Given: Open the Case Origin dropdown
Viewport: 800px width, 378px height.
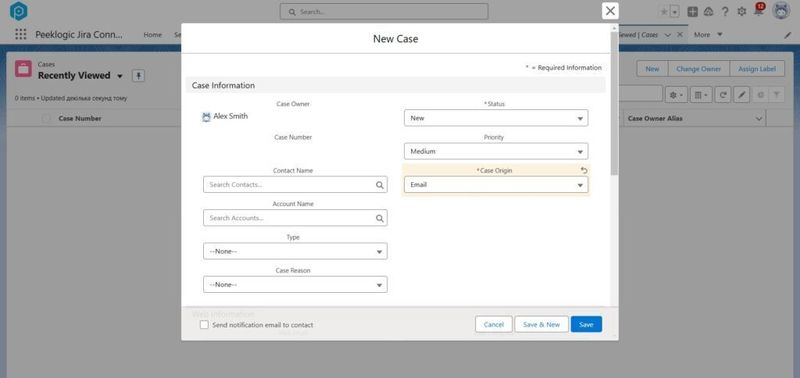Looking at the screenshot, I should coord(496,185).
